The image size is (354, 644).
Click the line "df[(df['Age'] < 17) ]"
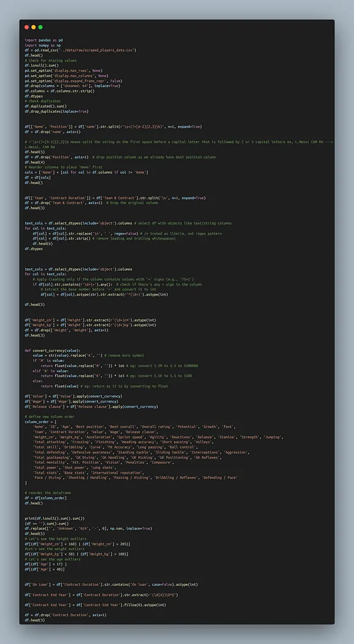pyautogui.click(x=46, y=564)
